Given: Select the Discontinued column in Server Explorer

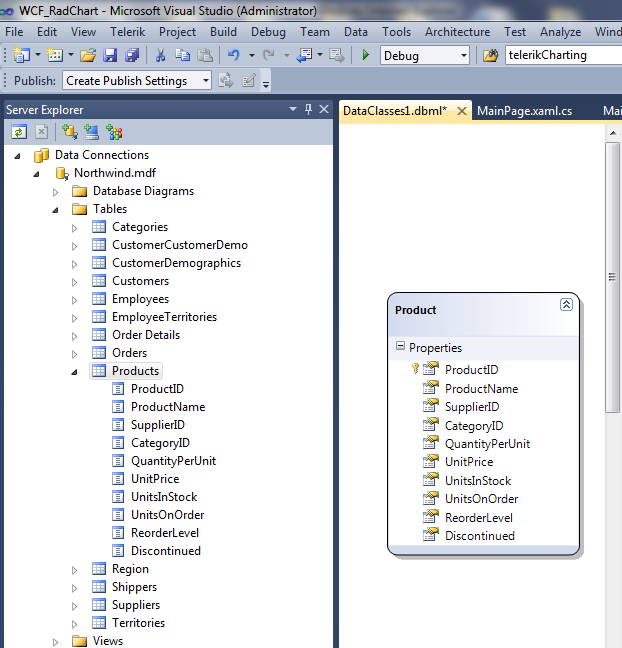Looking at the screenshot, I should [166, 550].
